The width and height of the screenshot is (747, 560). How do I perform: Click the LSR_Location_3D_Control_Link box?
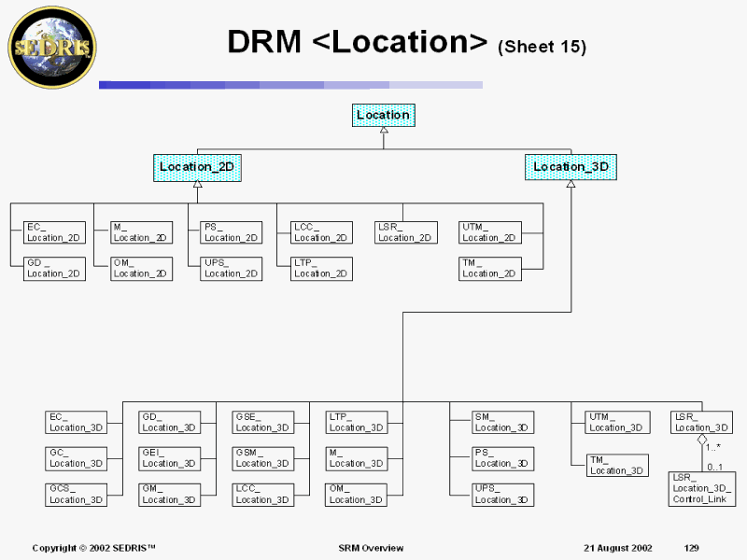[x=702, y=488]
